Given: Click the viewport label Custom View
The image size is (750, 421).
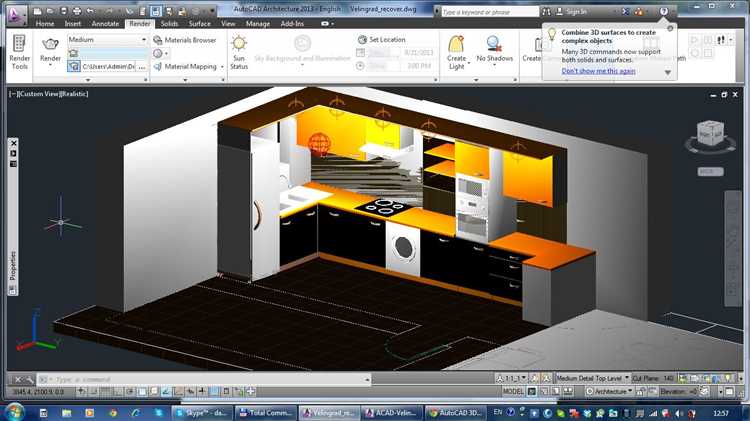Looking at the screenshot, I should pyautogui.click(x=37, y=94).
